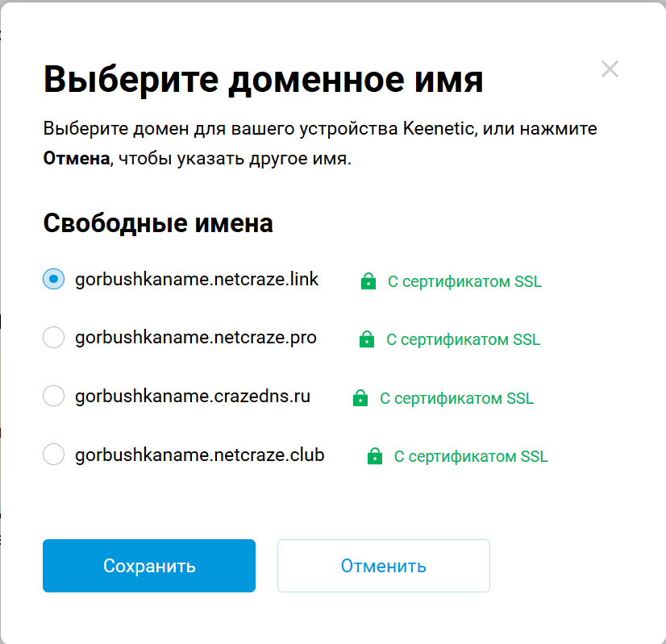Select the gorbushkaname.netcraze.link radio button
This screenshot has width=666, height=644.
coord(53,280)
